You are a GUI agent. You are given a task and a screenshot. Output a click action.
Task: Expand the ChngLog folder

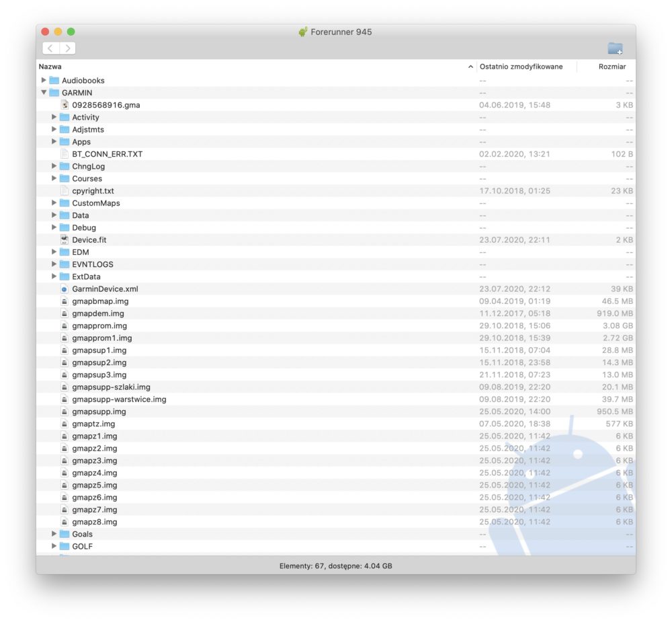(x=54, y=166)
